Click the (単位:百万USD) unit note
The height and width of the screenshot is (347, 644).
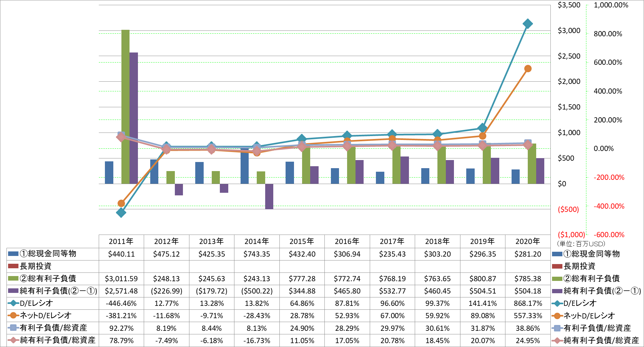click(x=581, y=244)
